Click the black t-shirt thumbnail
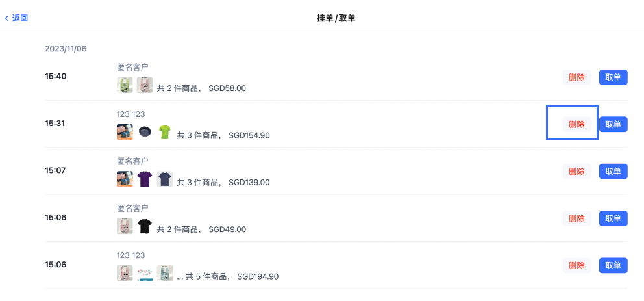Screen dimensions: 644x301 [x=145, y=227]
